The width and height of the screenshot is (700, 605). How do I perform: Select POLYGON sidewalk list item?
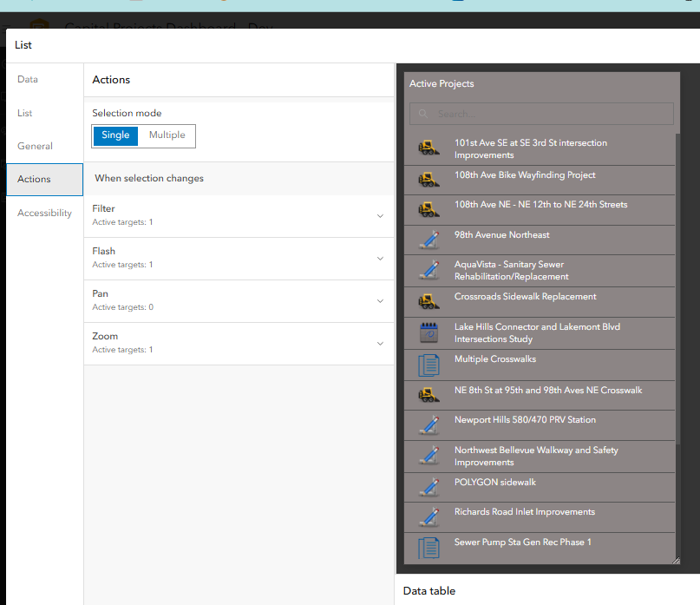point(540,488)
